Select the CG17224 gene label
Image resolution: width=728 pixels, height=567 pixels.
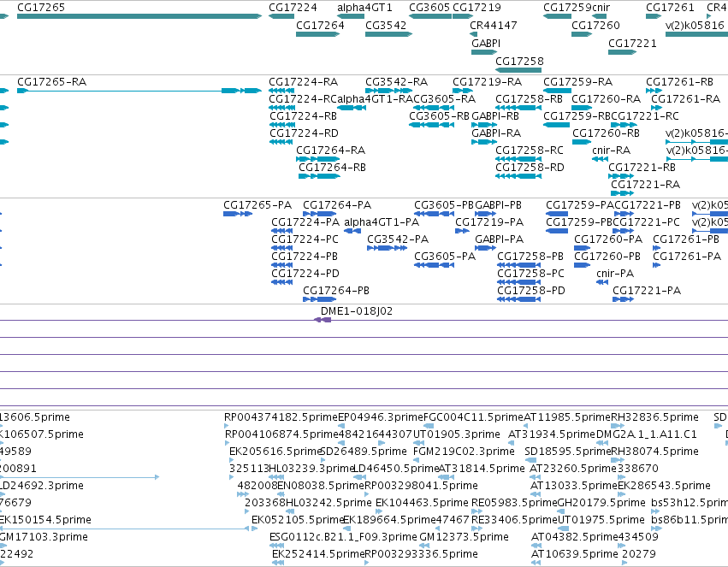(293, 8)
